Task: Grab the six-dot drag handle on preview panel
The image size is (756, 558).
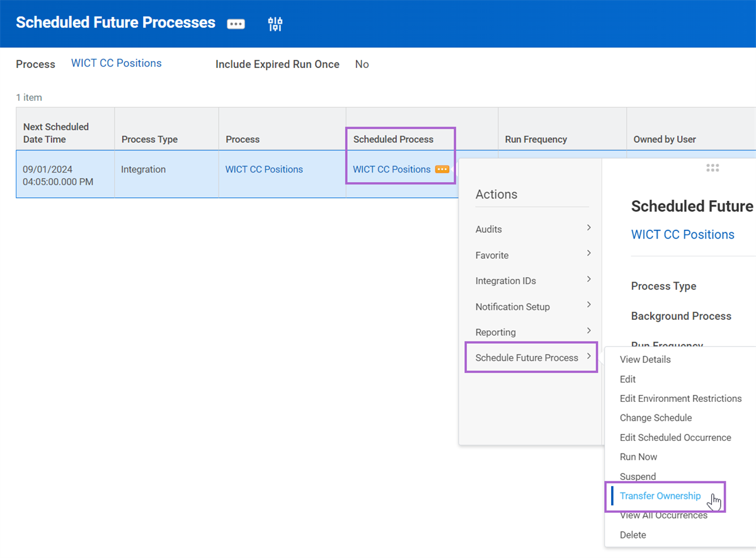Action: pos(713,168)
